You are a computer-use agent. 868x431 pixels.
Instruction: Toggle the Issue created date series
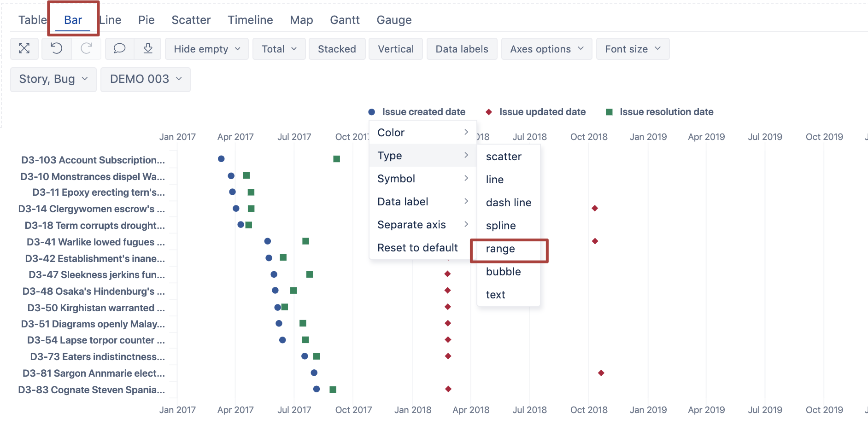[416, 111]
